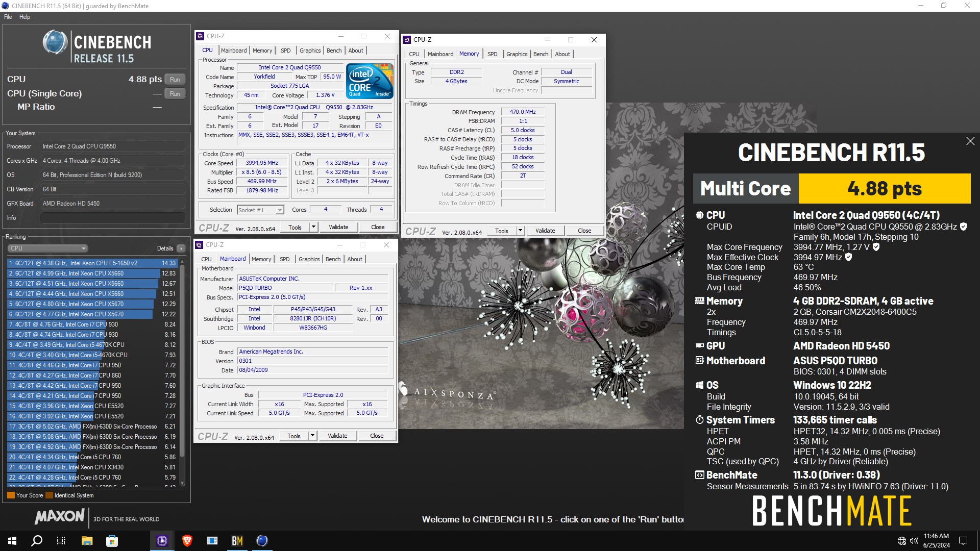Click Close button in Memory CPU-Z window
The width and height of the screenshot is (980, 551).
pyautogui.click(x=584, y=231)
